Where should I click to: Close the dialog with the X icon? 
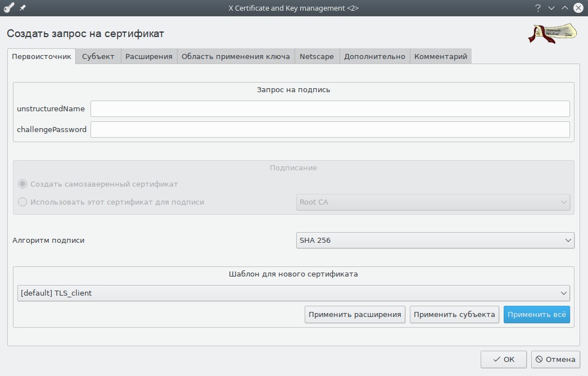tap(578, 8)
